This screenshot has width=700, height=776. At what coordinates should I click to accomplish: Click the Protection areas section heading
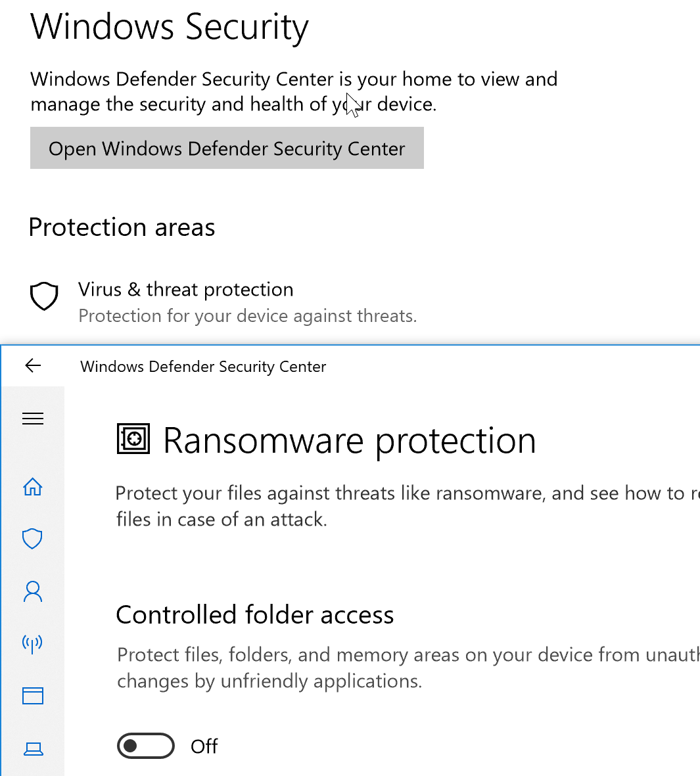pyautogui.click(x=122, y=227)
